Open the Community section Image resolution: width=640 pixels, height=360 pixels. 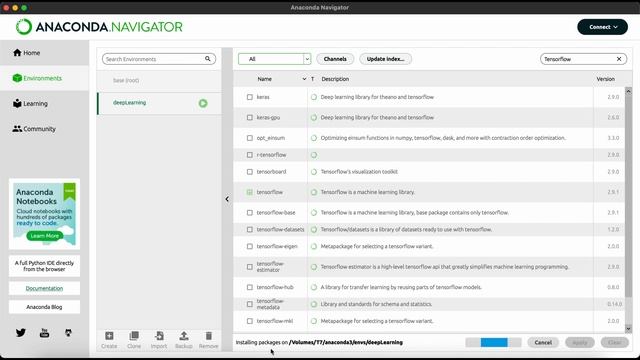pos(34,129)
